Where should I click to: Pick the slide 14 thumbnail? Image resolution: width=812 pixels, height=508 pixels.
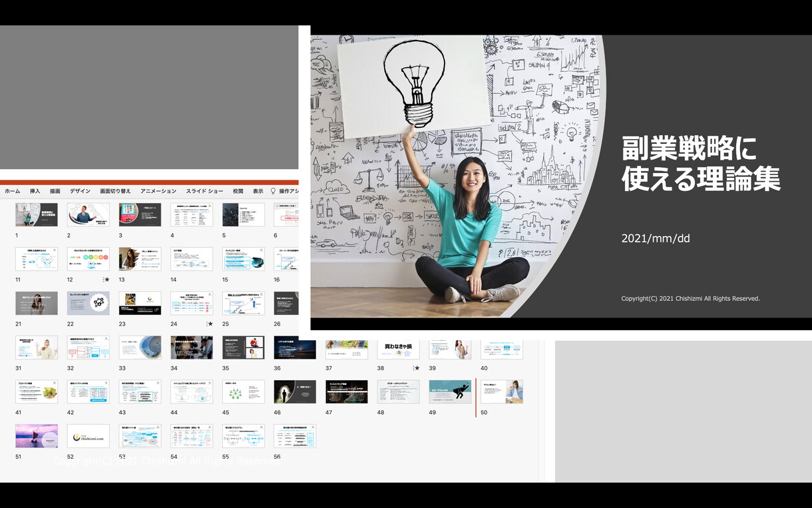point(192,259)
